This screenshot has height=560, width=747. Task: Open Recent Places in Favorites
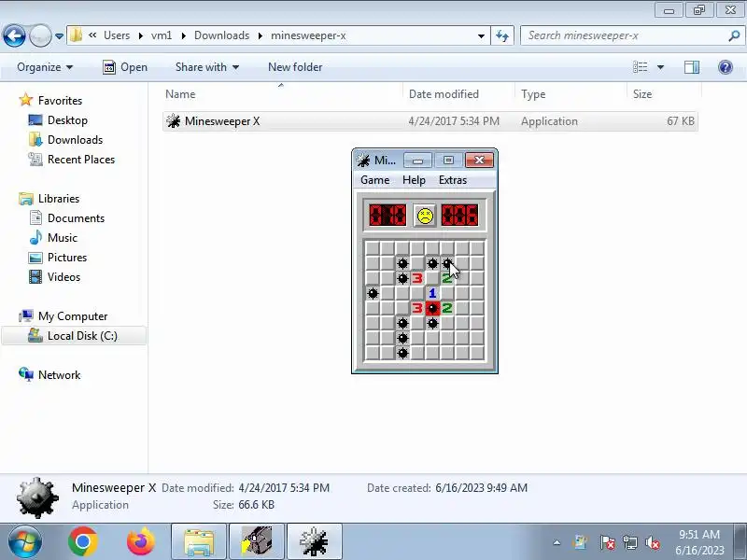coord(81,159)
